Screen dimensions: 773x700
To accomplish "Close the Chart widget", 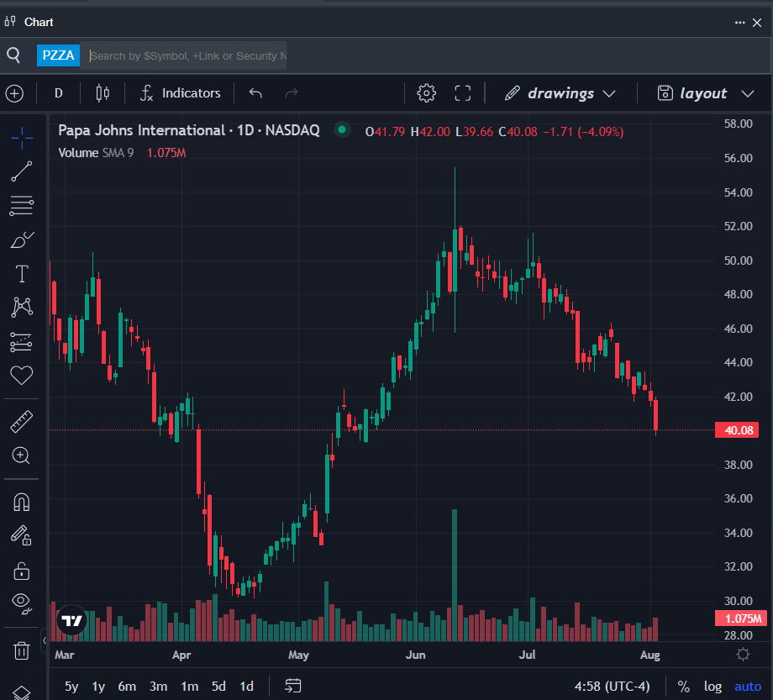I will [x=757, y=23].
